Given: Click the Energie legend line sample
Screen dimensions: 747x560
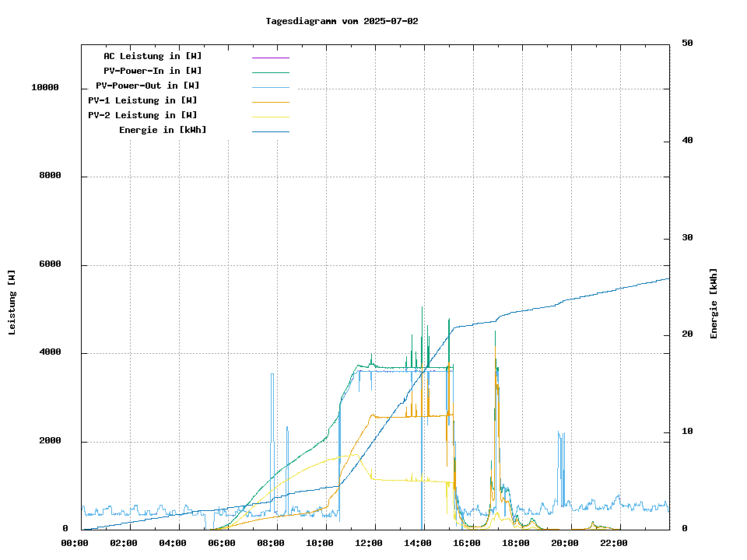Looking at the screenshot, I should 270,131.
